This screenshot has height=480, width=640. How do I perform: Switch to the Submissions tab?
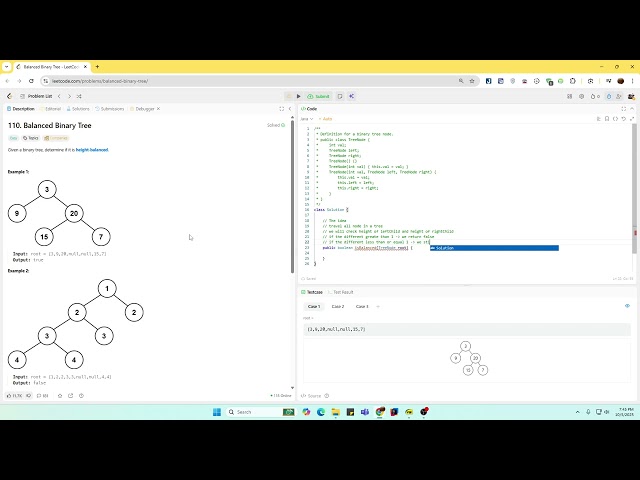tap(109, 109)
